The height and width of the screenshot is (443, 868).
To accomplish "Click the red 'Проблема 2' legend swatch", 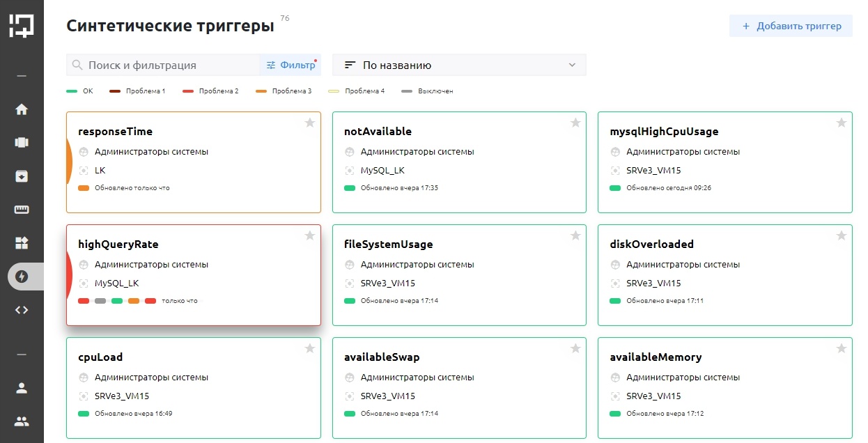I will pyautogui.click(x=187, y=91).
